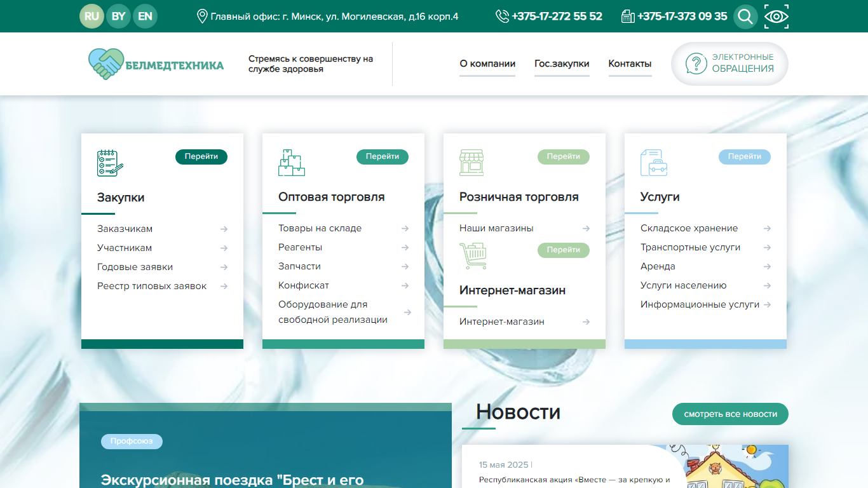Open the Информационные услуги link
The image size is (868, 488).
[x=700, y=304]
